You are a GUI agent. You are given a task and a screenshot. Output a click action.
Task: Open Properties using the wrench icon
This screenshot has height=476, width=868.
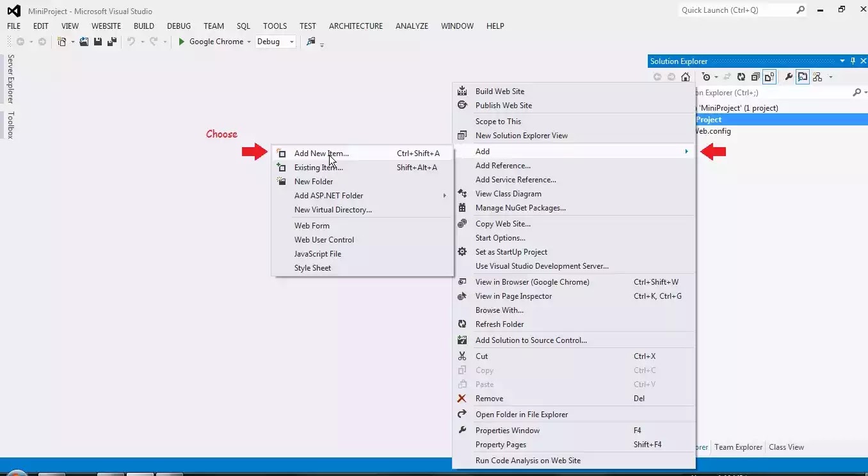pos(789,77)
